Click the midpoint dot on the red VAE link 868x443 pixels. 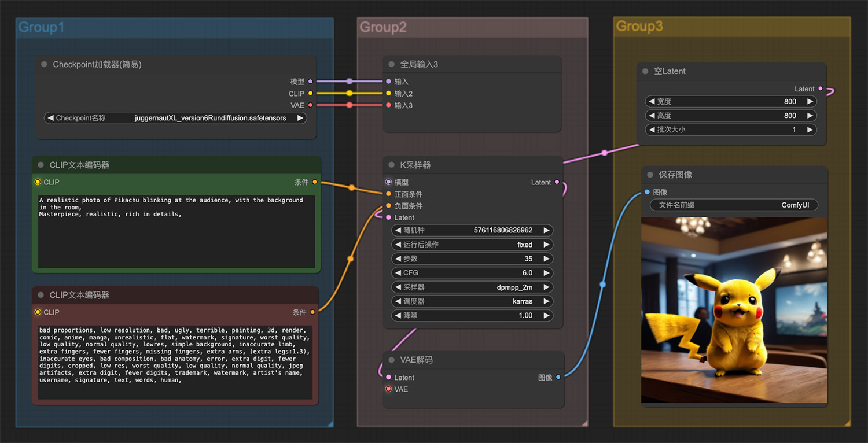[x=350, y=105]
